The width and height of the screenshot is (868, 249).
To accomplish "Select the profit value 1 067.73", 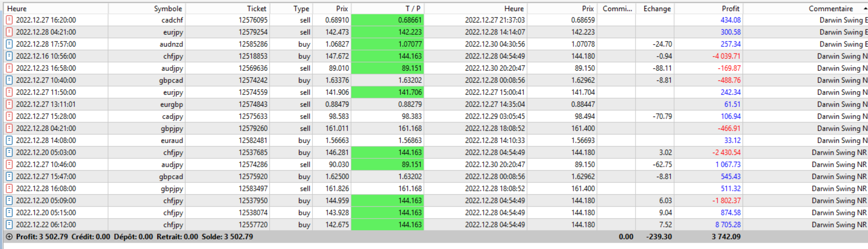I will pyautogui.click(x=728, y=165).
